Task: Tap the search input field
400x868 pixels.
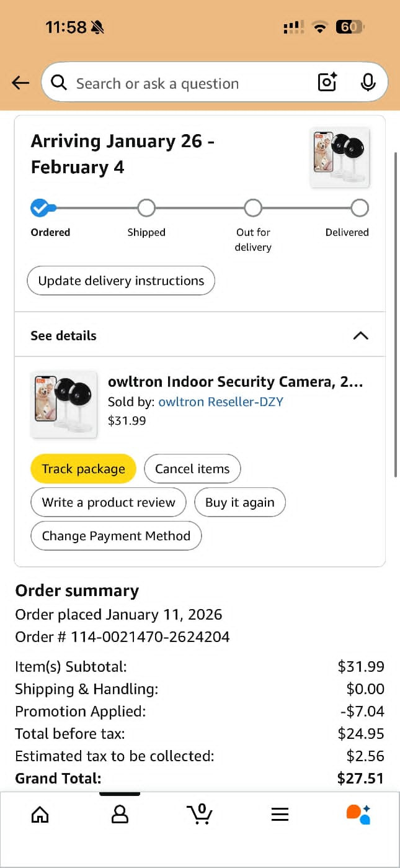Action: pos(186,83)
